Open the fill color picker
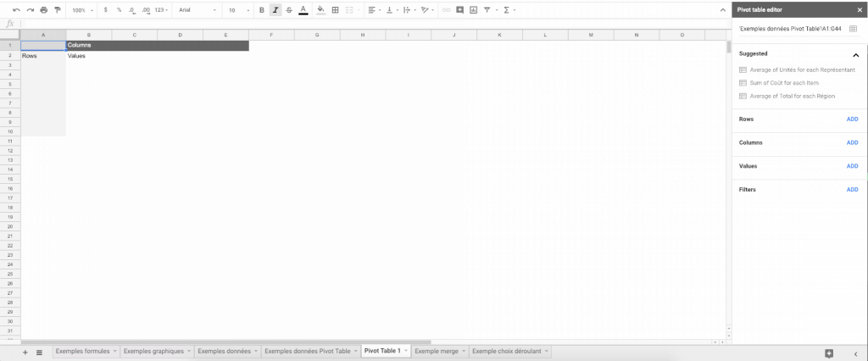868x361 pixels. pyautogui.click(x=320, y=10)
